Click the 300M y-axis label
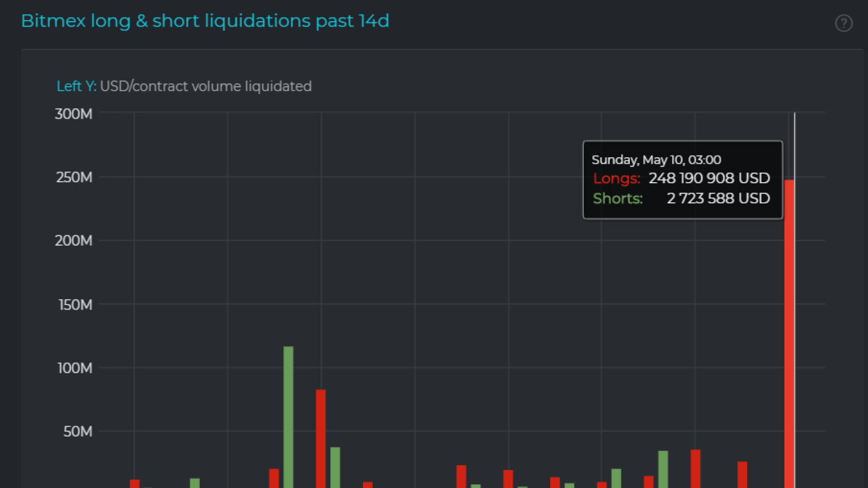Viewport: 868px width, 488px height. (73, 114)
